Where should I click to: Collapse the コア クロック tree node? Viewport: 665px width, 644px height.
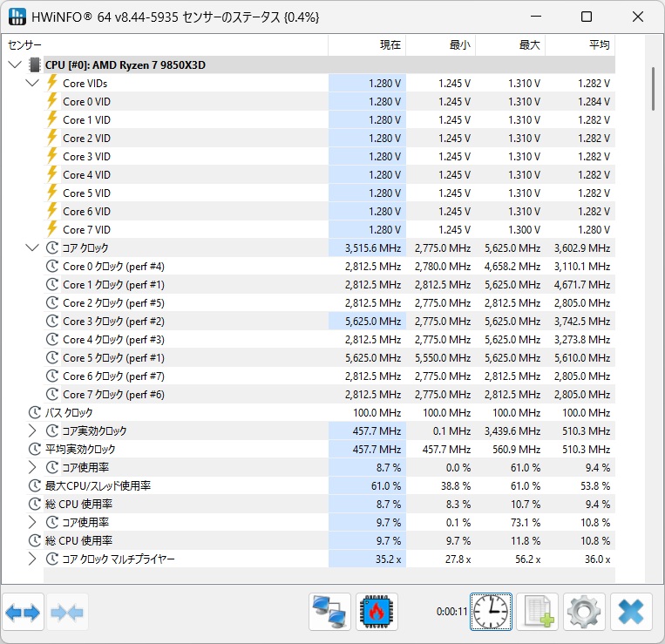point(32,247)
